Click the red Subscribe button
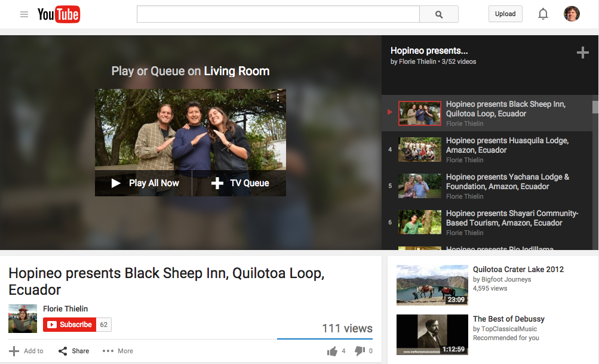The height and width of the screenshot is (364, 599). coord(69,325)
